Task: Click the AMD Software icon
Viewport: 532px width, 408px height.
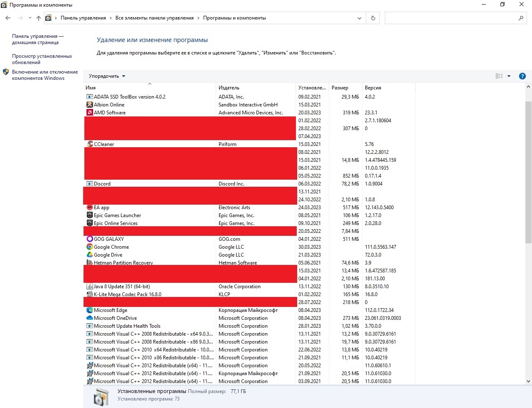Action: (x=89, y=113)
